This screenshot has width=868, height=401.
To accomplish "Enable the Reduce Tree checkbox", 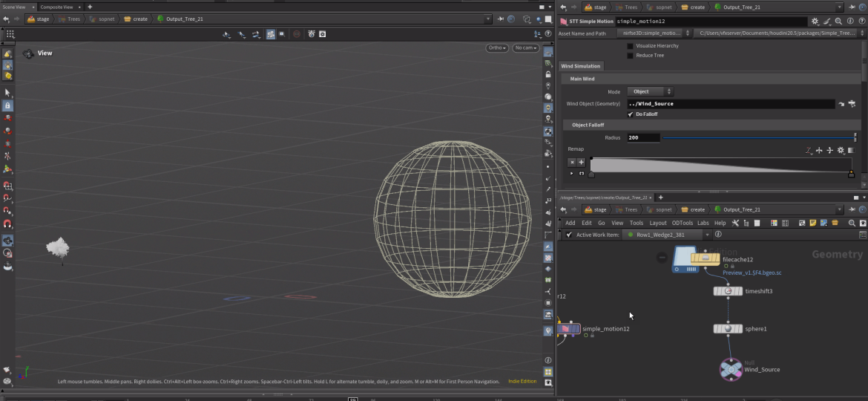I will click(631, 56).
